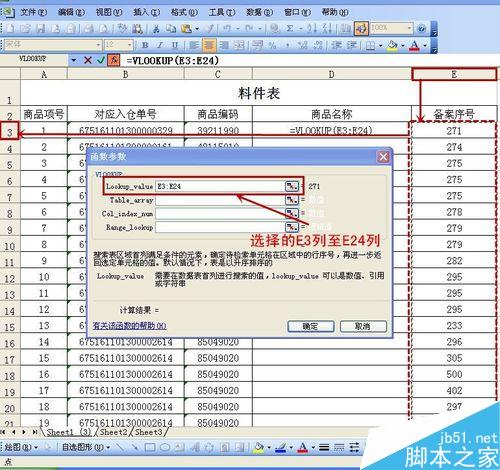This screenshot has width=500, height=470.
Task: Click the Col_index_num input field
Action: [220, 213]
